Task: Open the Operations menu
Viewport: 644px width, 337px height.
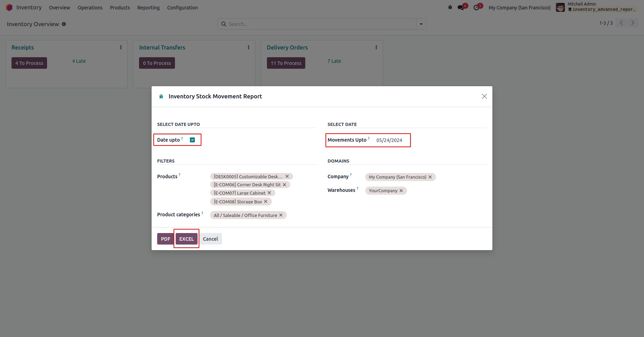Action: tap(90, 8)
